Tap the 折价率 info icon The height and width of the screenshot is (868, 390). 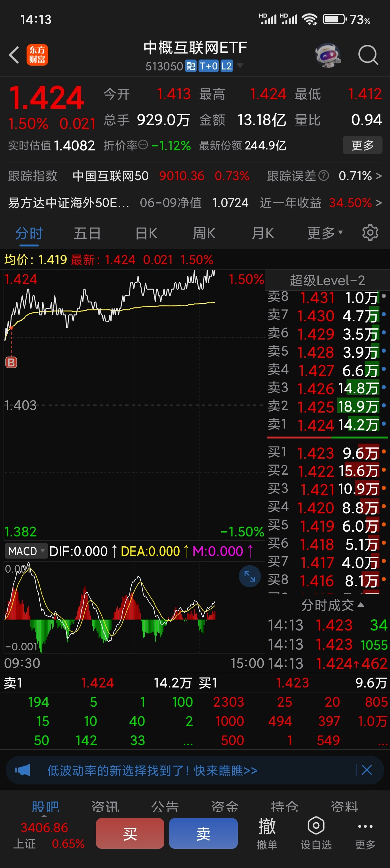coord(143,145)
